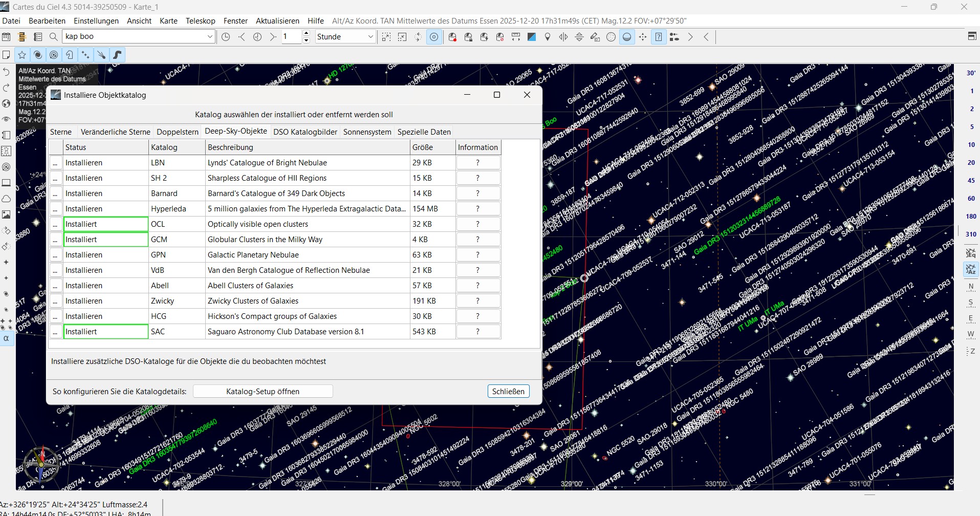Click the dome with lightning icon
980x516 pixels.
point(484,37)
